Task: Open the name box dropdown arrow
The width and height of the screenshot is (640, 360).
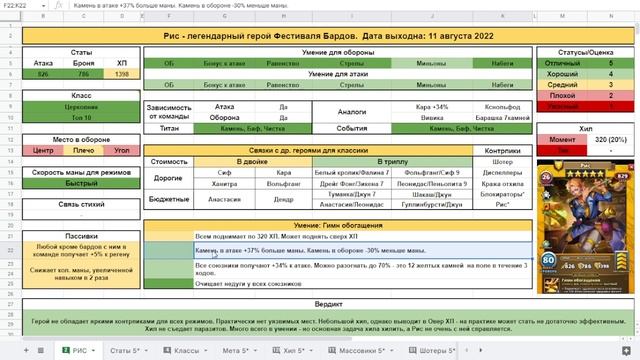Action: pyautogui.click(x=43, y=6)
